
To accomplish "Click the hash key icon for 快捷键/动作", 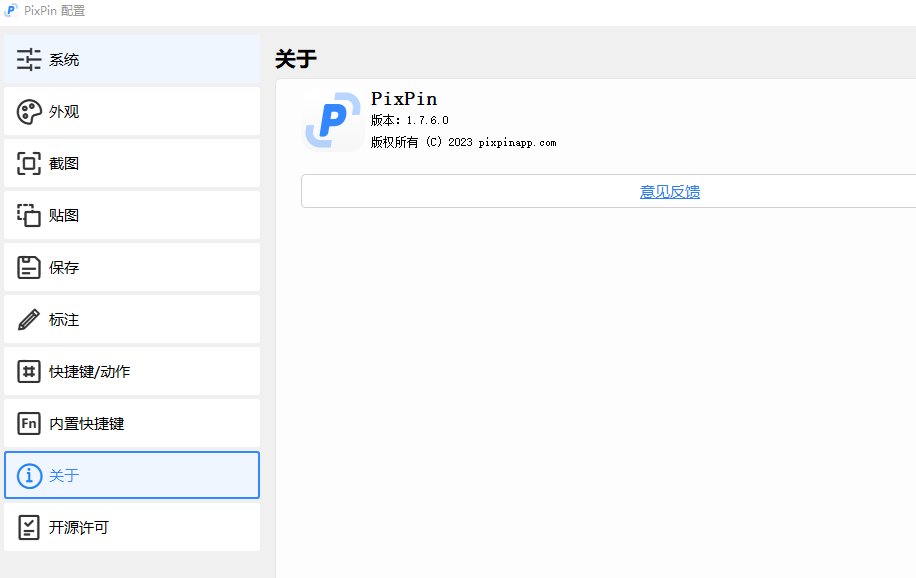I will coord(29,372).
